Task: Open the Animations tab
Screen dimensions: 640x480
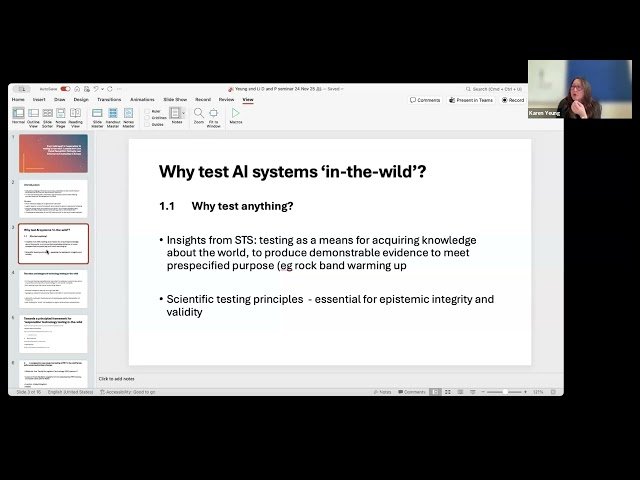Action: pos(142,100)
